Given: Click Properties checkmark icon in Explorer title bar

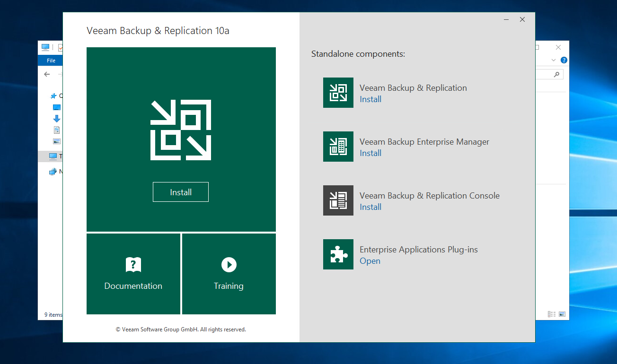Looking at the screenshot, I should pos(61,47).
